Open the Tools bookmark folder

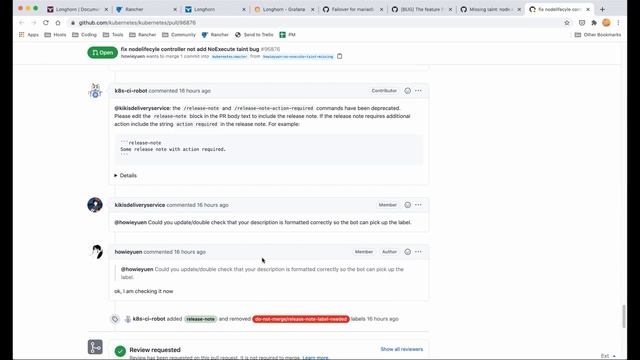point(112,35)
